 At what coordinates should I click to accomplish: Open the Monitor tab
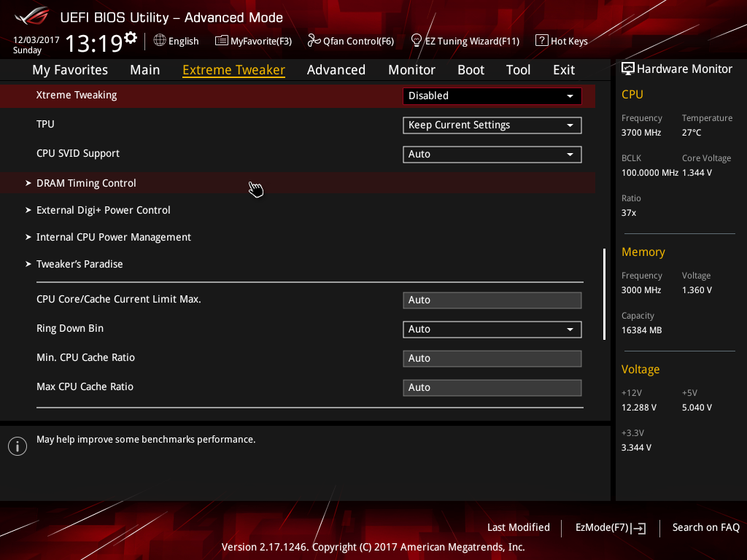(411, 70)
